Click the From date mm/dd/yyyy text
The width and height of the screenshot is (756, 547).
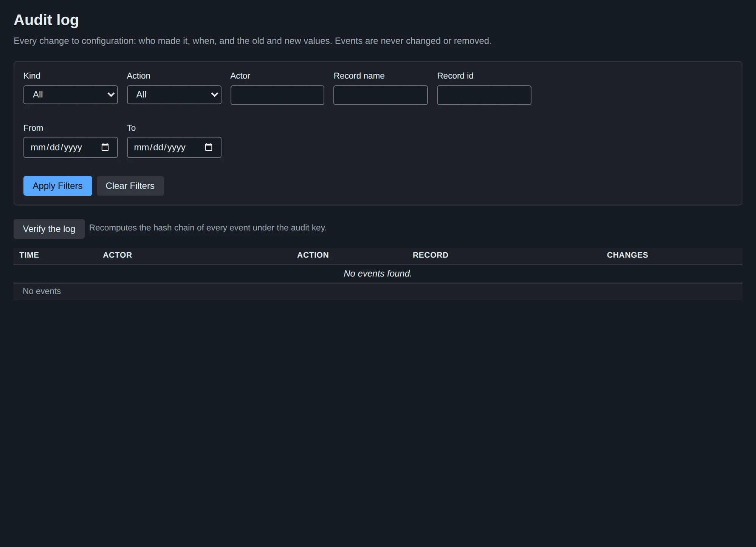(56, 147)
